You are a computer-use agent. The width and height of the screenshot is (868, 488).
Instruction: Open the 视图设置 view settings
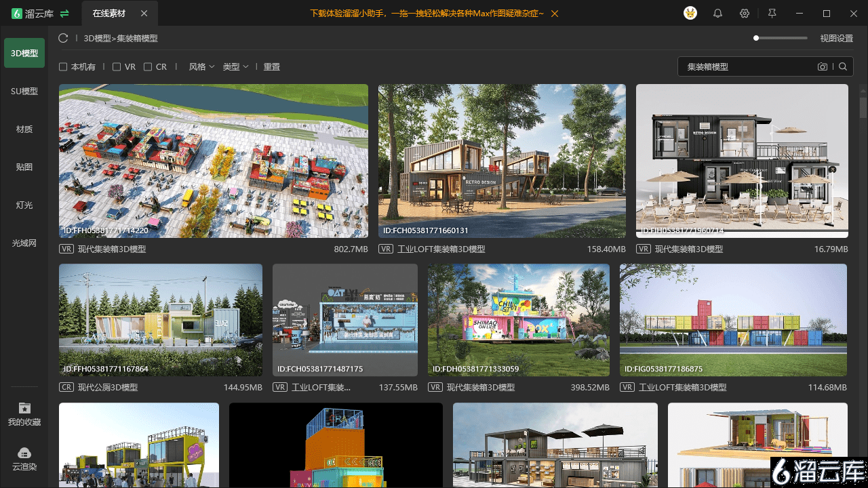(x=836, y=39)
